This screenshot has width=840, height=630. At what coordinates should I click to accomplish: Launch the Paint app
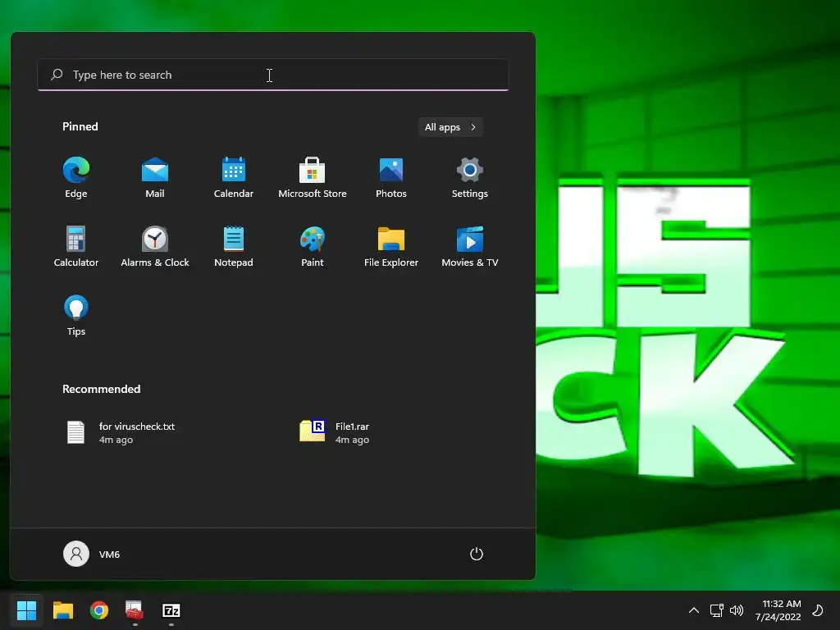tap(313, 246)
